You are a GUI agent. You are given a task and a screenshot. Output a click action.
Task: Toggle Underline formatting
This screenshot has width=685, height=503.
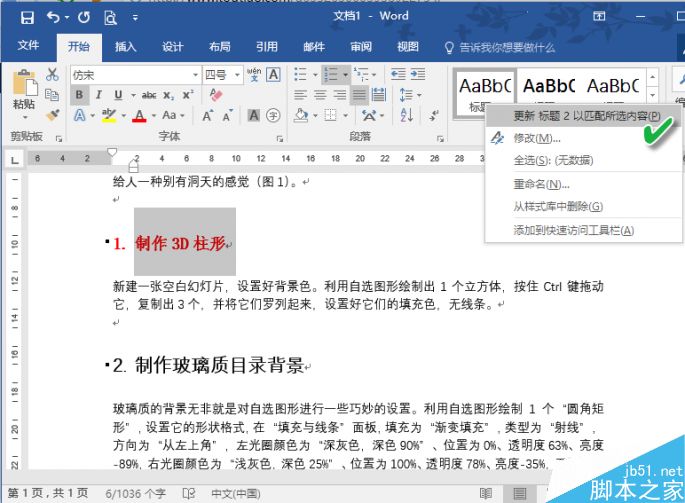[x=118, y=95]
